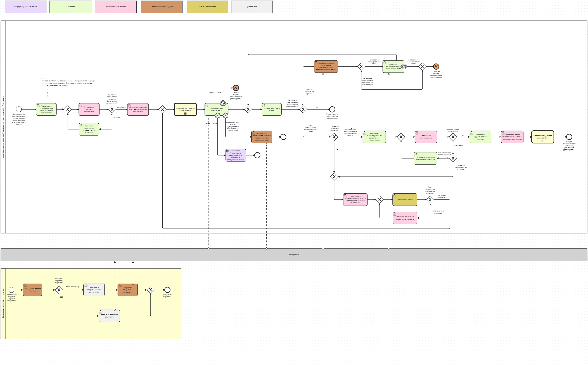The width and height of the screenshot is (588, 365).
Task: Click the 'С ответом контрагента согласны?' gateway
Action: click(x=334, y=137)
